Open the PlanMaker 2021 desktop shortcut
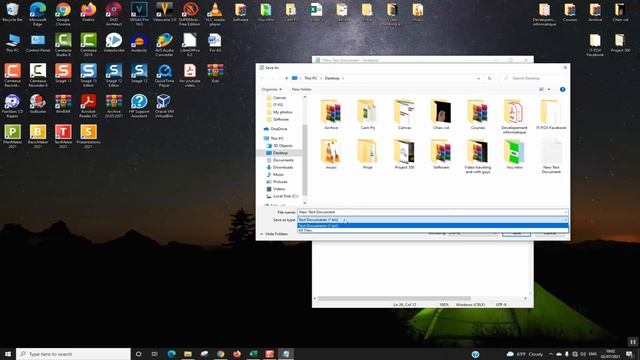This screenshot has width=640, height=360. (12, 136)
